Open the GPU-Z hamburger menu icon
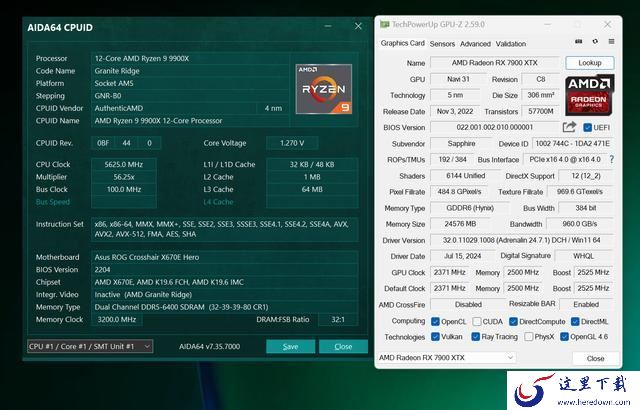Screen dimensions: 640x410 tap(611, 42)
